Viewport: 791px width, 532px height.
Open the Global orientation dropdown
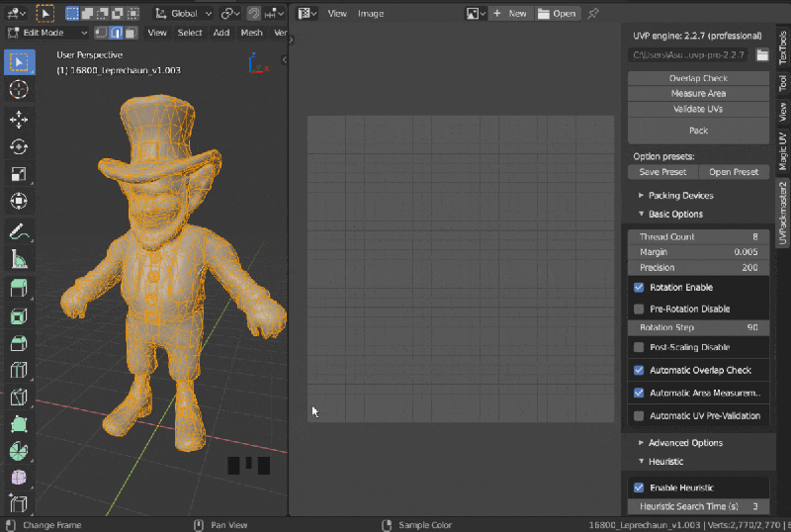(x=183, y=14)
